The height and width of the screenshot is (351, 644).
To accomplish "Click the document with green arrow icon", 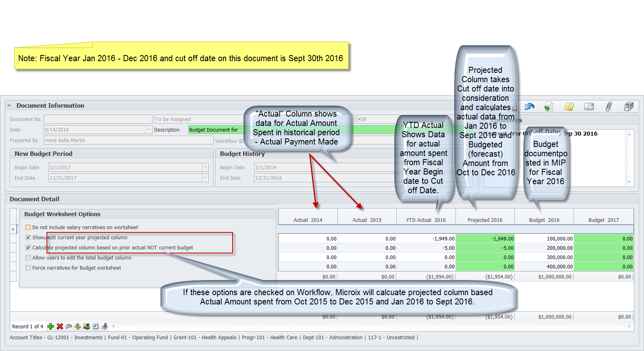I will pos(549,106).
